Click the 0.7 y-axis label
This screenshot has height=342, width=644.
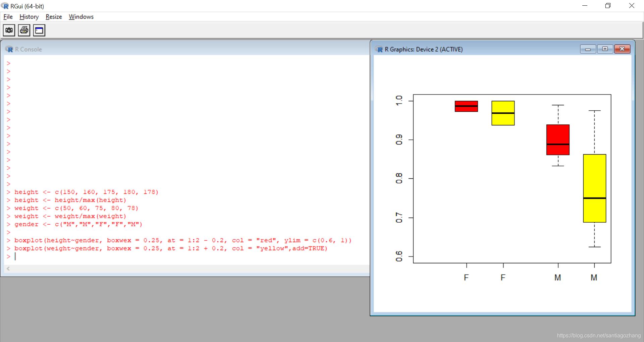[399, 218]
